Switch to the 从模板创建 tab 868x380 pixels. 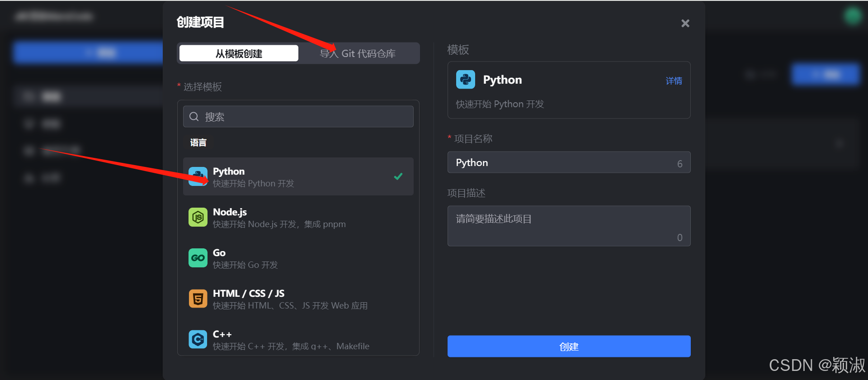(x=239, y=53)
